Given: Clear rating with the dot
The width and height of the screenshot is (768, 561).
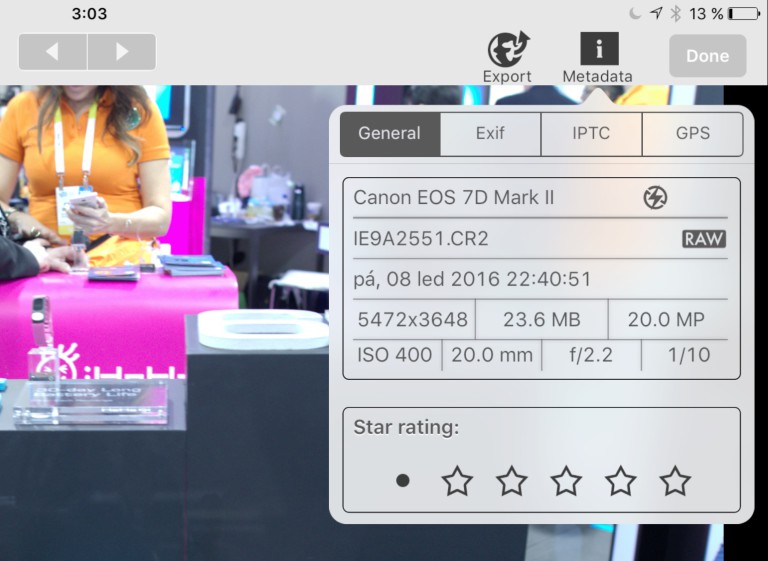Looking at the screenshot, I should point(403,481).
